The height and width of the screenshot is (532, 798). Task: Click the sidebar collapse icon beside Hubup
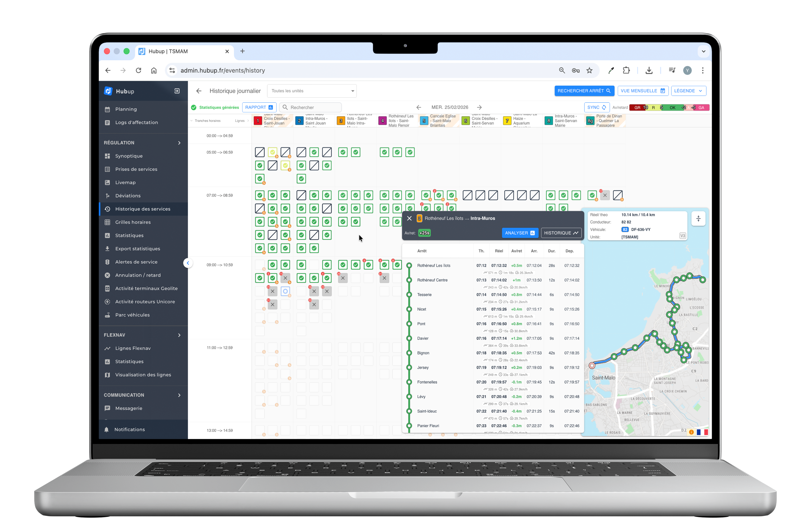pos(177,91)
